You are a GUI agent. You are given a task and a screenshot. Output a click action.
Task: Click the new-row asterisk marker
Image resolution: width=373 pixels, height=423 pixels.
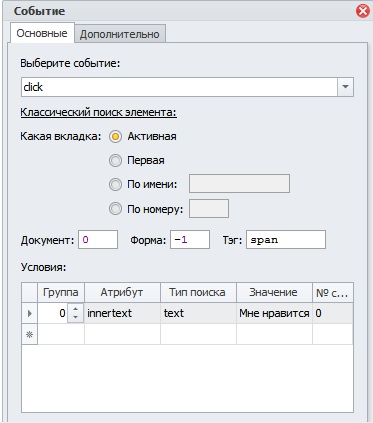tap(30, 334)
